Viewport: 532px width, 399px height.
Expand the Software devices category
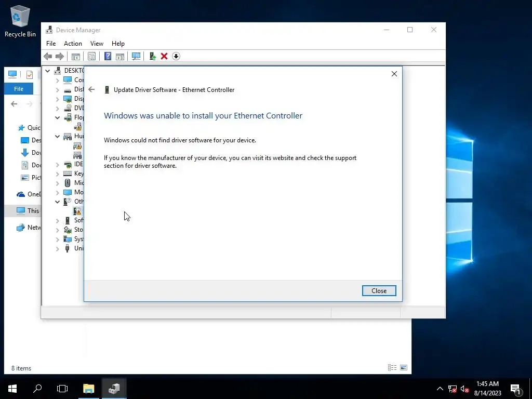[x=57, y=220]
